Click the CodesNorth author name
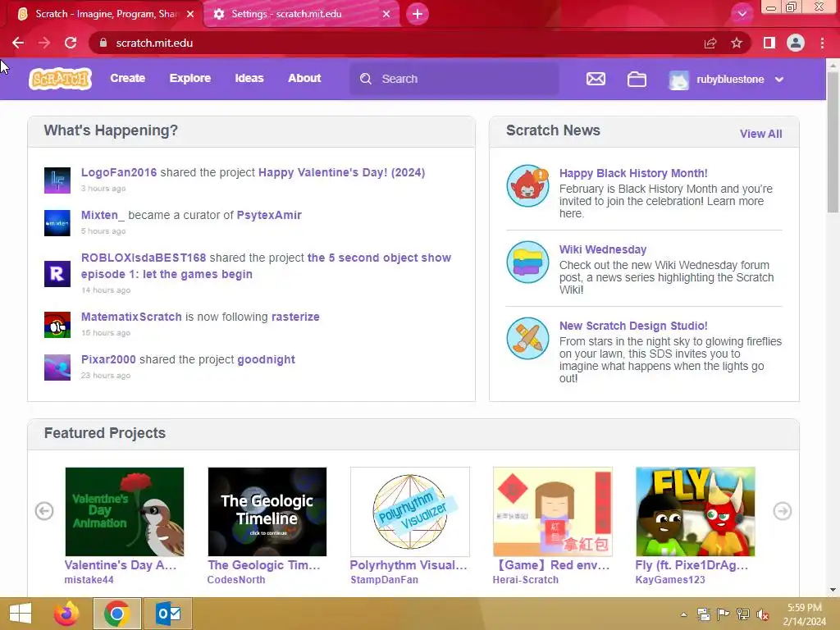The image size is (840, 630). point(235,580)
